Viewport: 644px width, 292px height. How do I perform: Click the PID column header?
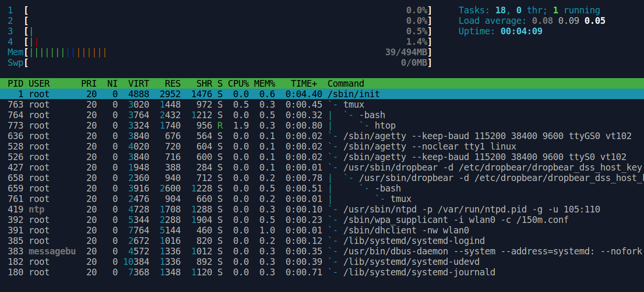16,83
